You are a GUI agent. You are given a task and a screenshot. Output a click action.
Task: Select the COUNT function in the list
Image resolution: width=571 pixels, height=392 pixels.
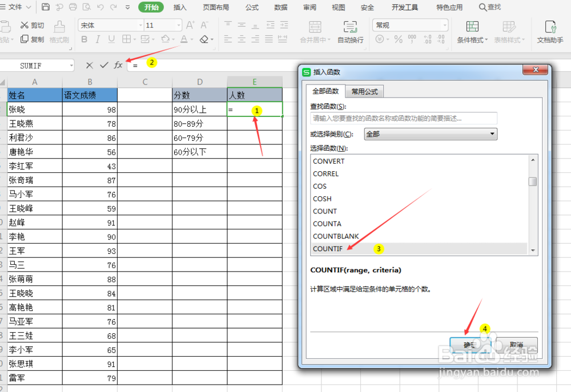pyautogui.click(x=324, y=211)
